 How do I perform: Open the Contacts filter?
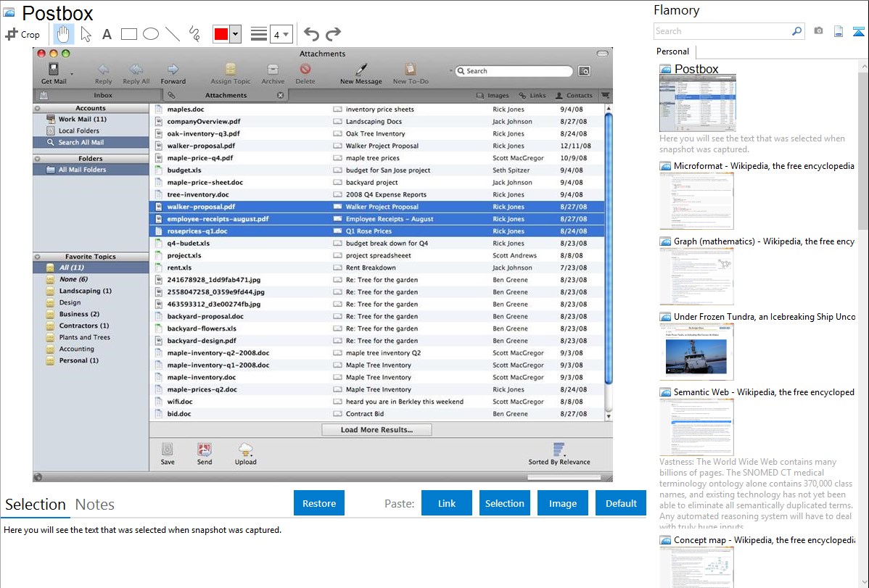coord(574,95)
